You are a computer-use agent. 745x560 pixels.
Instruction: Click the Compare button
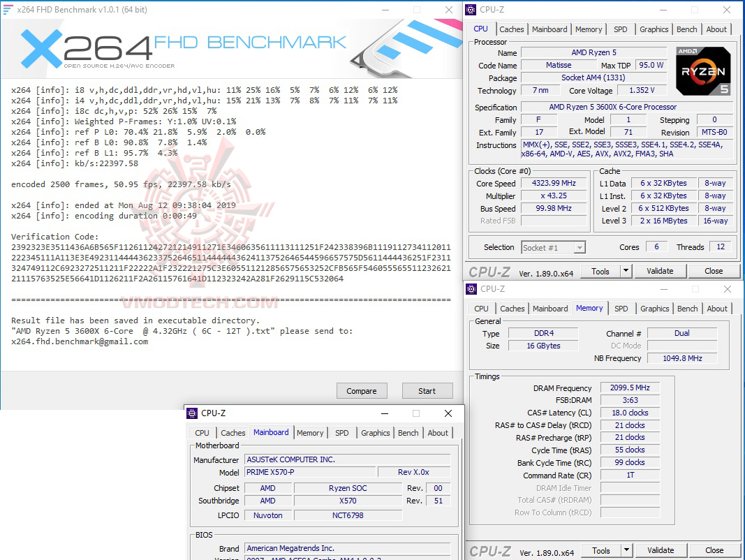pyautogui.click(x=362, y=390)
